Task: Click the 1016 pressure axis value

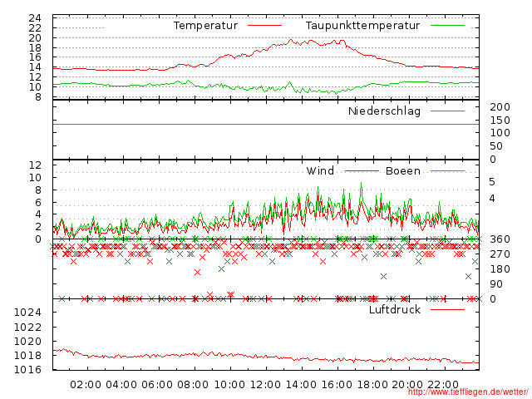Action: coord(27,369)
